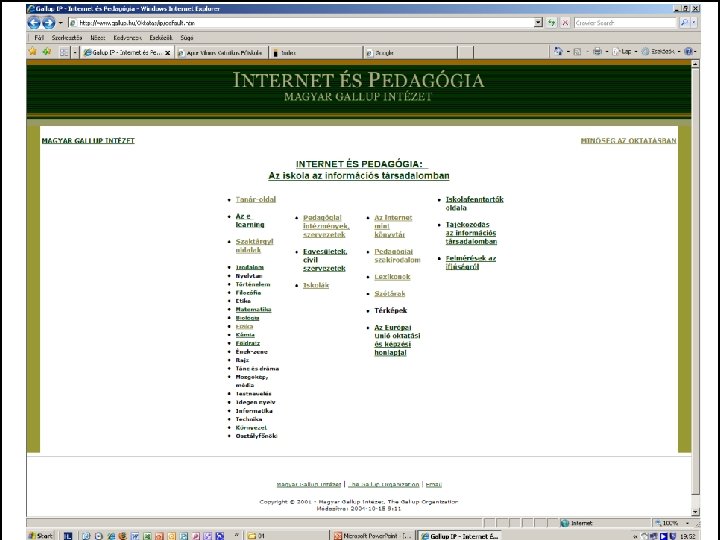
Task: Open the Az Európai Unió oktatási link
Action: coord(397,340)
